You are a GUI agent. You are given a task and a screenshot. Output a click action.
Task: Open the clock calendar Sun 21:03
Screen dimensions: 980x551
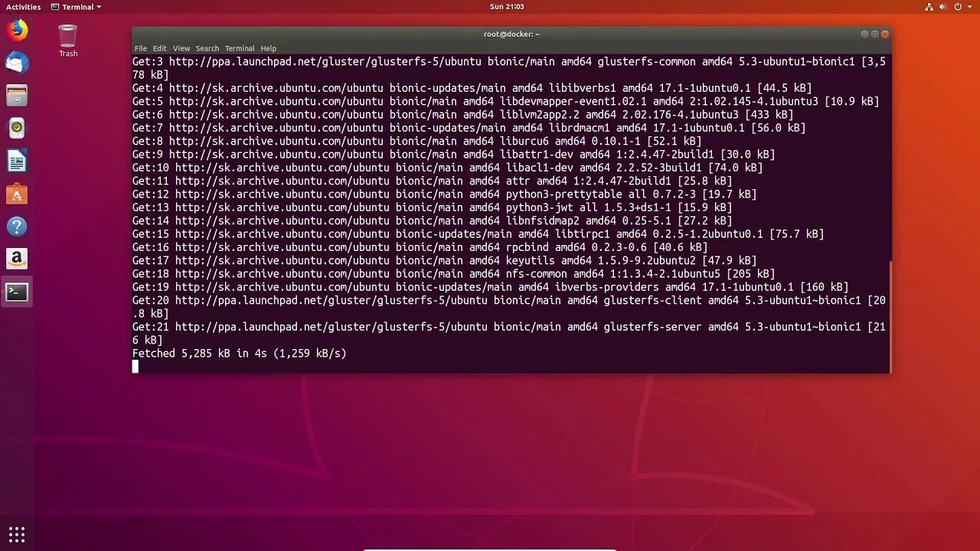[507, 7]
